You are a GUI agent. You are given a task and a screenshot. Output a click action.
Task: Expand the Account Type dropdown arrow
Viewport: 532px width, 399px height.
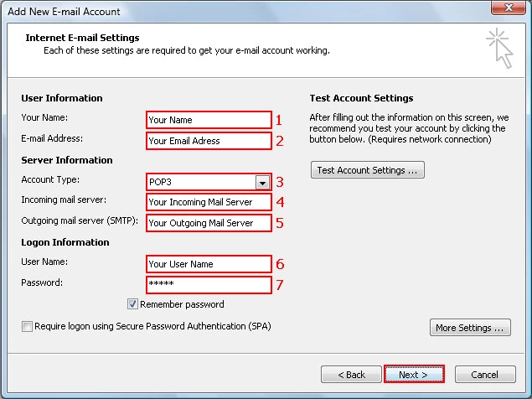coord(262,182)
